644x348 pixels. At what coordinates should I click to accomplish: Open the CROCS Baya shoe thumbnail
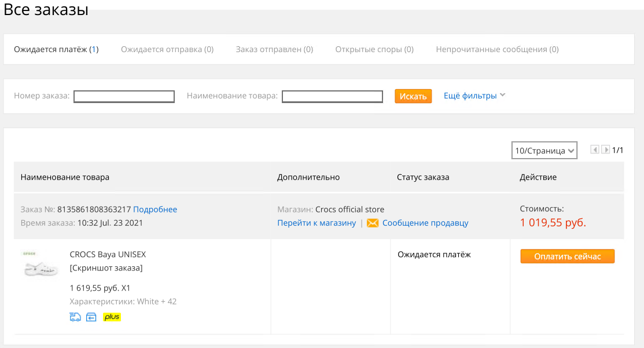point(40,264)
